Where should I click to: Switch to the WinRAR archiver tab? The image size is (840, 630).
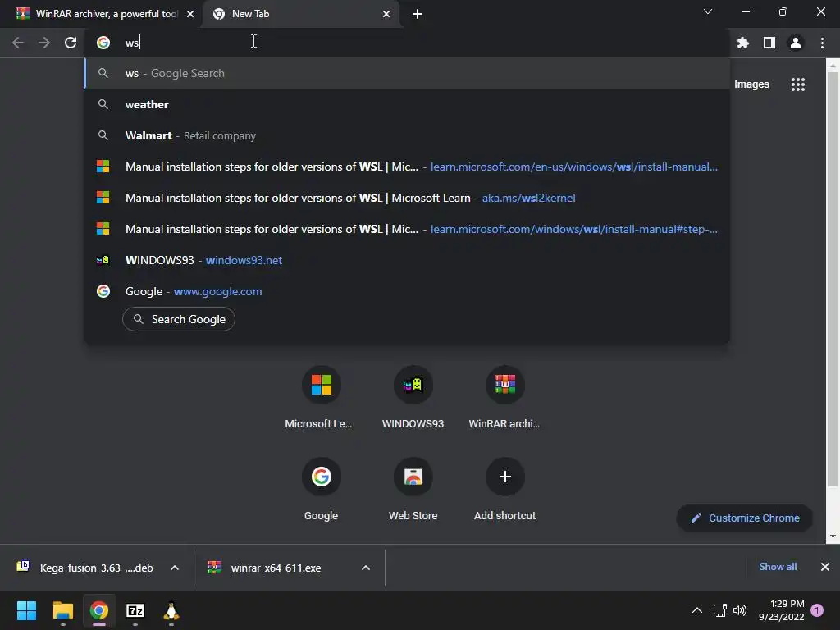[x=100, y=14]
